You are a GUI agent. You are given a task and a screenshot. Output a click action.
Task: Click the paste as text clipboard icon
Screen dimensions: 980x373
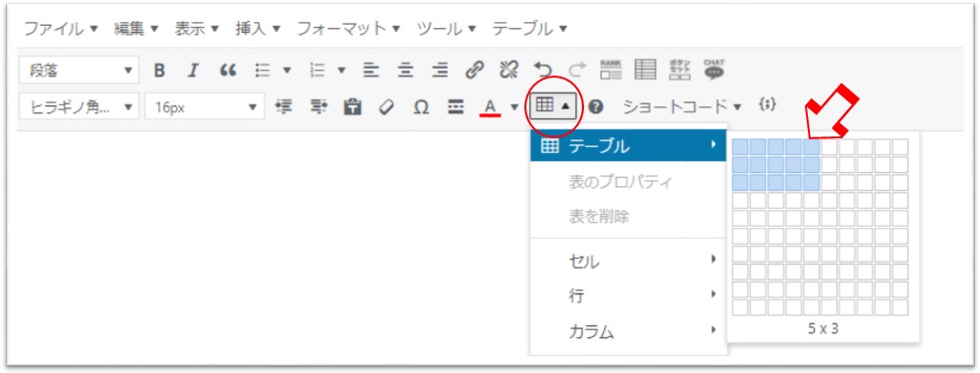(x=353, y=106)
